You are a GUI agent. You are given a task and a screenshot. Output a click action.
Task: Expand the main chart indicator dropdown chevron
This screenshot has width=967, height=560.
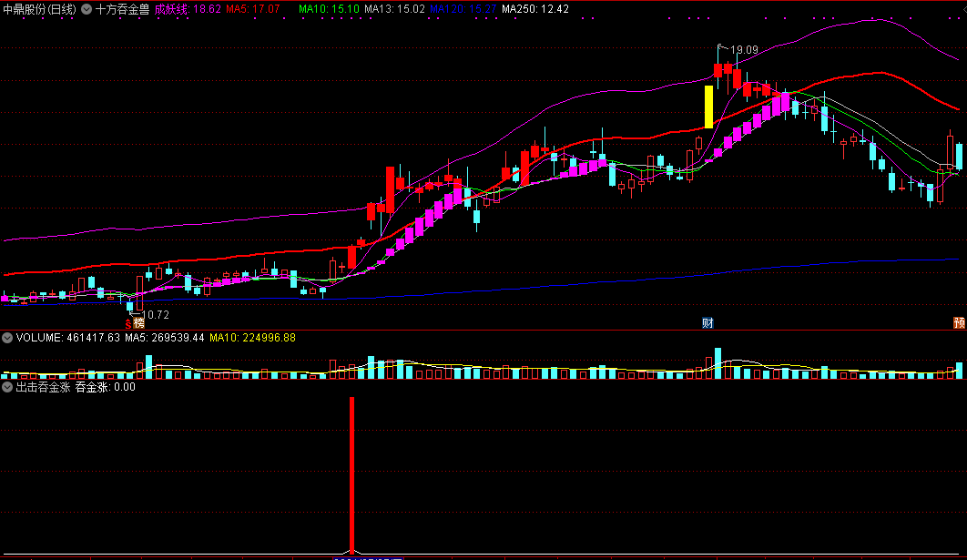click(x=87, y=9)
